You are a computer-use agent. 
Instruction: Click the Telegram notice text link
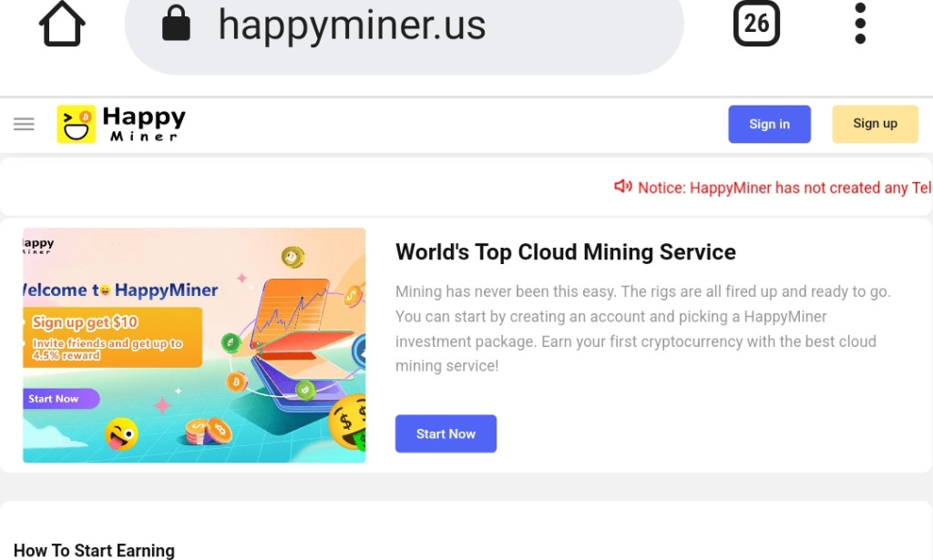(x=784, y=188)
